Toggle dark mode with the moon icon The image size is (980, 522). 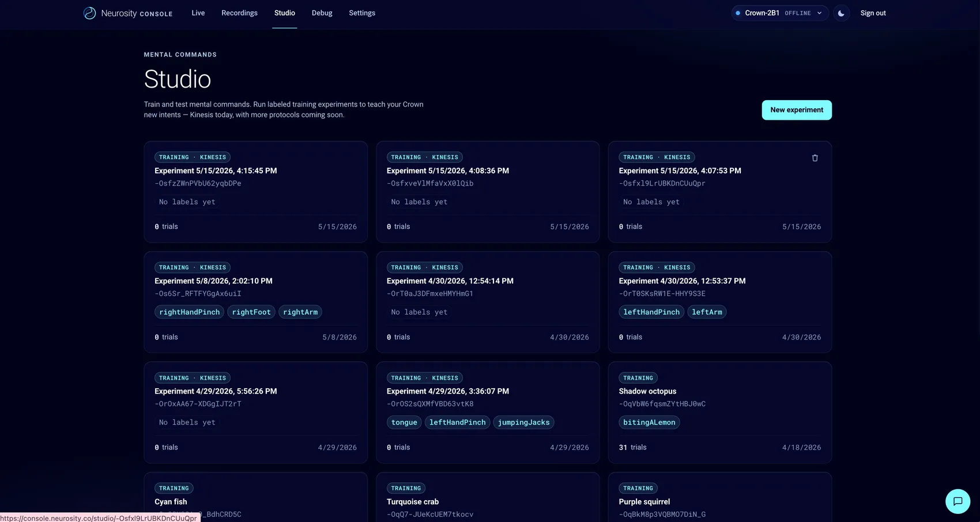tap(841, 13)
